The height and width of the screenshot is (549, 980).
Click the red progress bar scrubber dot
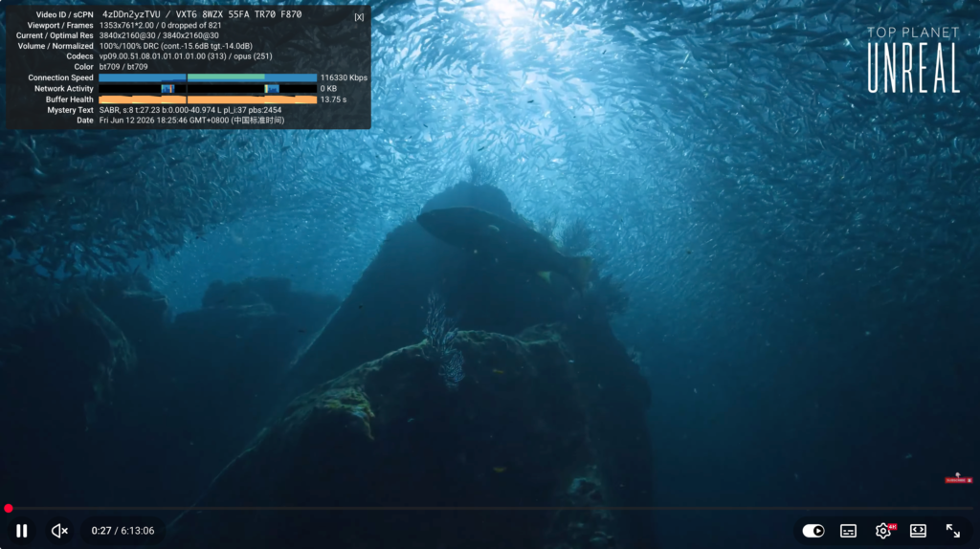tap(8, 509)
